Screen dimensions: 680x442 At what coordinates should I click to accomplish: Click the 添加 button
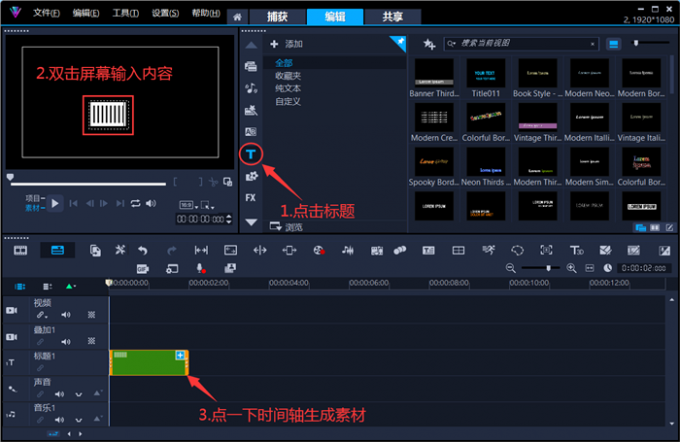pyautogui.click(x=286, y=44)
